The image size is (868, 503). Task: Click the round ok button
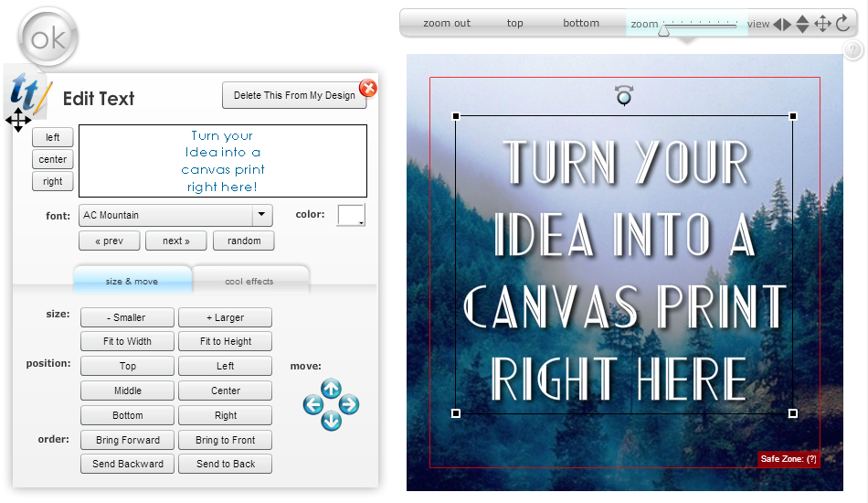point(48,37)
